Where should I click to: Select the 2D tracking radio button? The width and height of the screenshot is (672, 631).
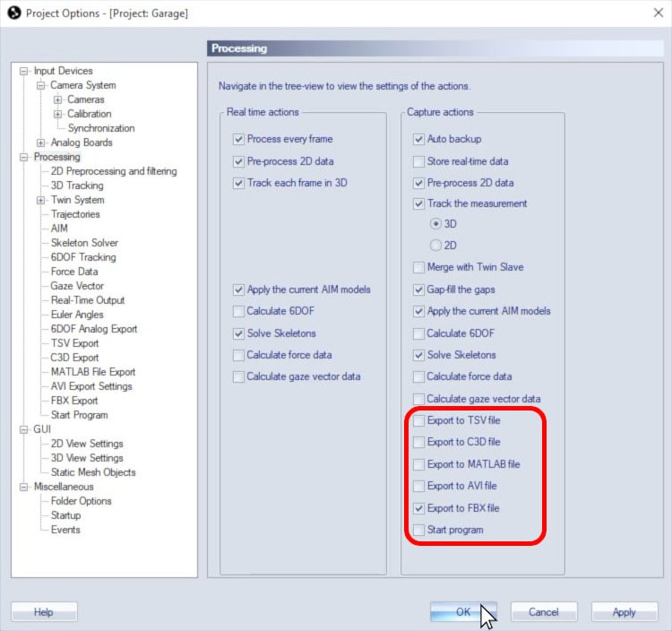pos(435,246)
